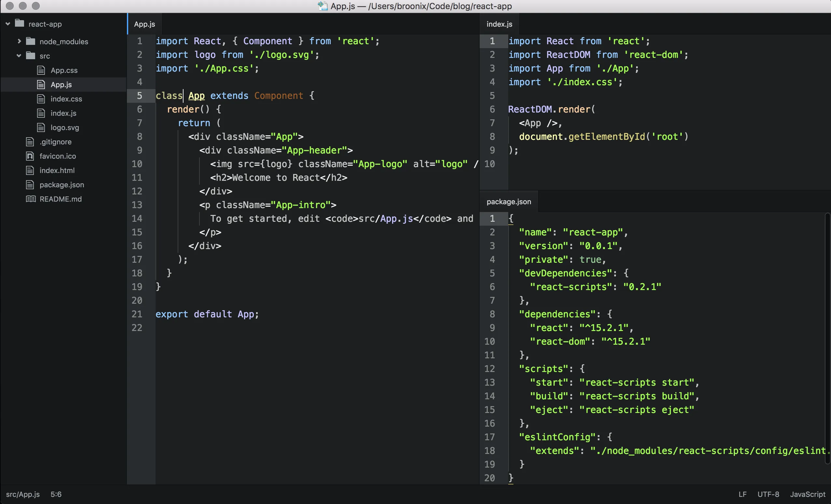831x504 pixels.
Task: Click the .gitignore file icon
Action: 30,141
